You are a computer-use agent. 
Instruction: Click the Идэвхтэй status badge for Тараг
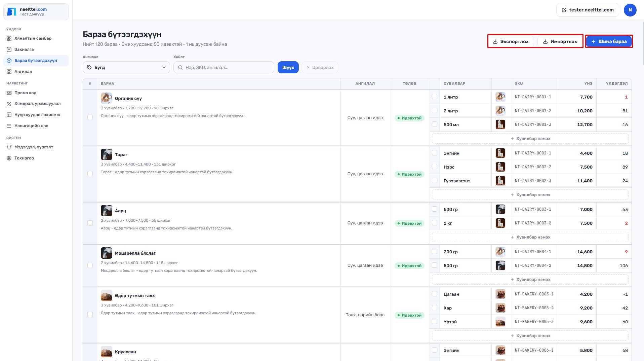pyautogui.click(x=409, y=174)
